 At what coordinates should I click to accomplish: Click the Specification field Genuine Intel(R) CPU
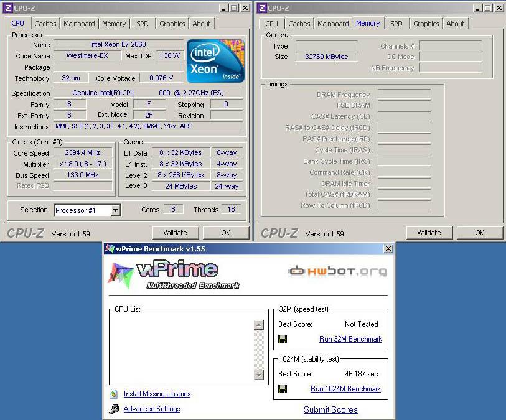(x=148, y=93)
